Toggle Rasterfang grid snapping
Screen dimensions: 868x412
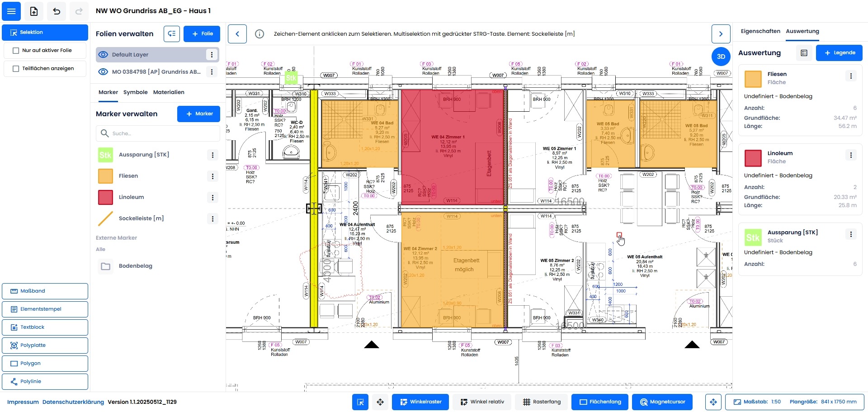[x=541, y=402]
